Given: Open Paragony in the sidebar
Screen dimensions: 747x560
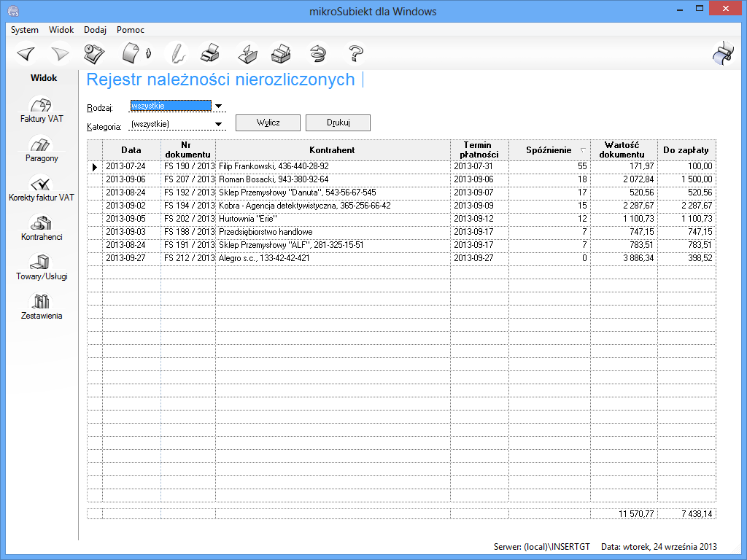Looking at the screenshot, I should (41, 150).
